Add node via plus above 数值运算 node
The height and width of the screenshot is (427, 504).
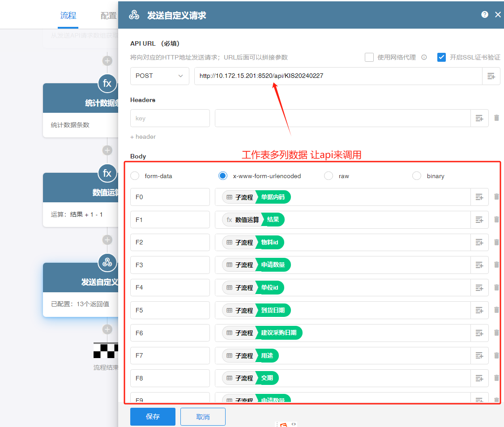107,150
